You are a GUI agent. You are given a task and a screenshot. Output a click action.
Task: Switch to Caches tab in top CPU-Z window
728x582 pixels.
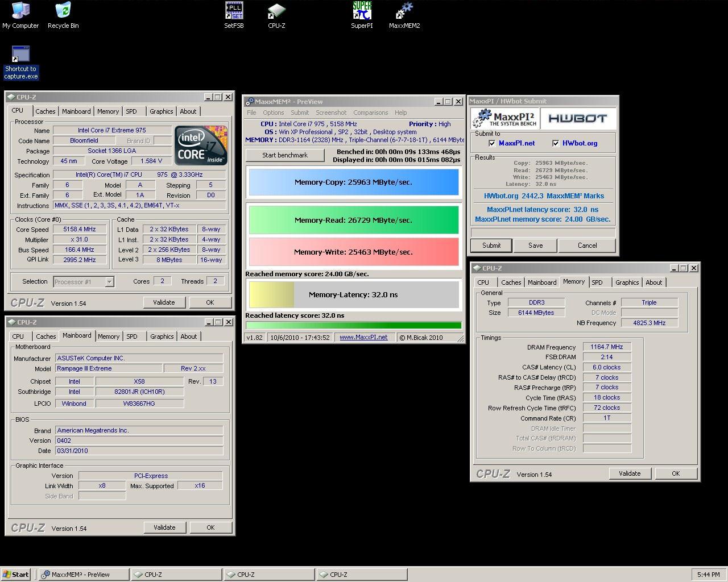pos(45,111)
